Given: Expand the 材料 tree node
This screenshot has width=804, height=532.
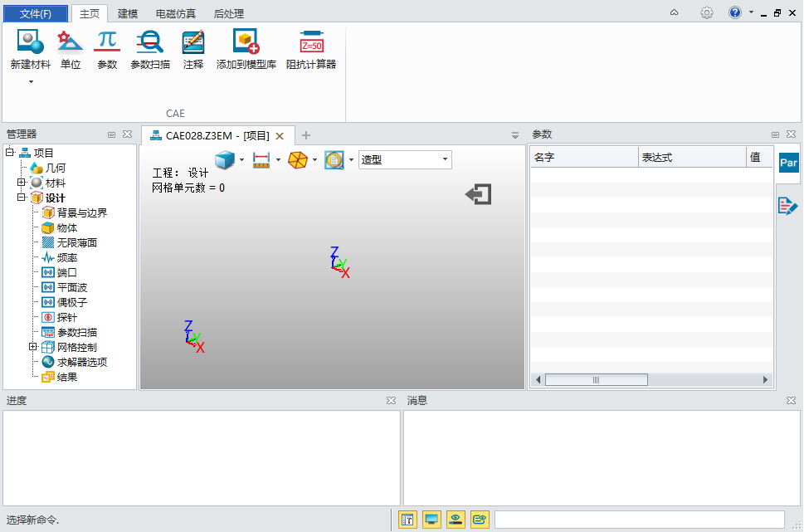Looking at the screenshot, I should [21, 182].
